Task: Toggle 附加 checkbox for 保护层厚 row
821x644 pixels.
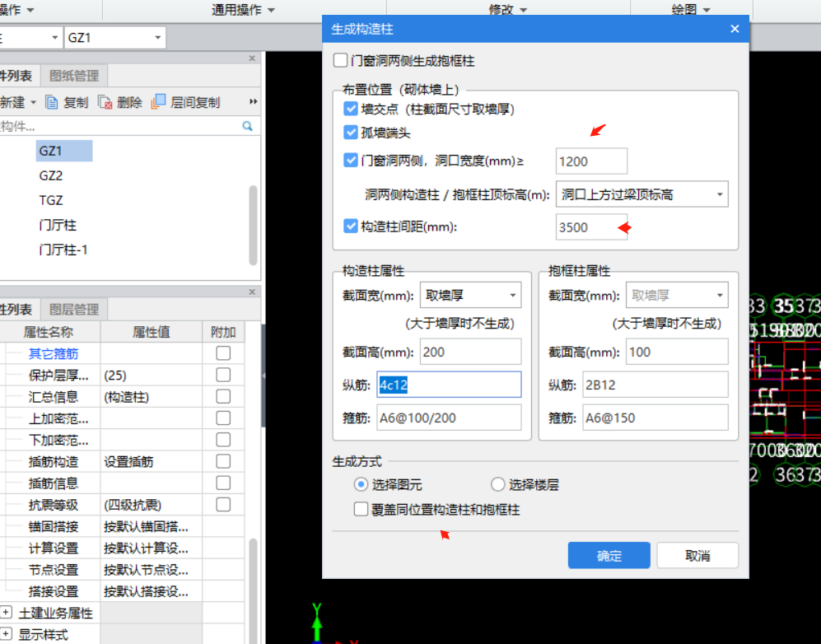Action: coord(224,375)
